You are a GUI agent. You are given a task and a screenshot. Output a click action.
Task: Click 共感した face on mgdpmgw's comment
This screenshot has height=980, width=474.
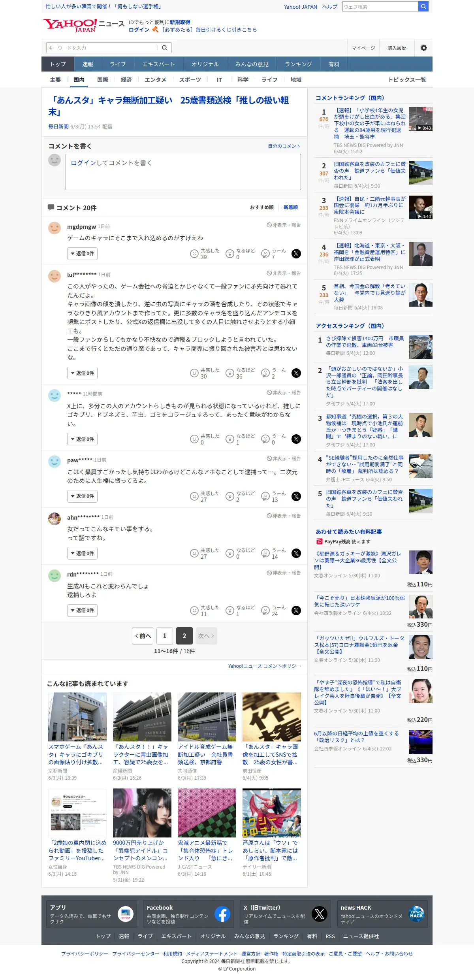click(194, 254)
